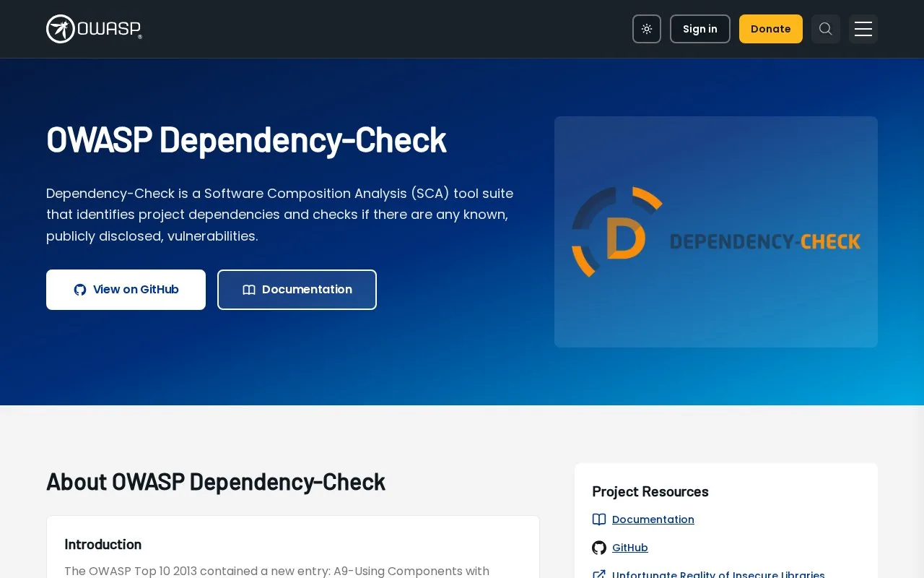The image size is (924, 578).
Task: Click the OWASP Dependency-Check page title
Action: [246, 139]
